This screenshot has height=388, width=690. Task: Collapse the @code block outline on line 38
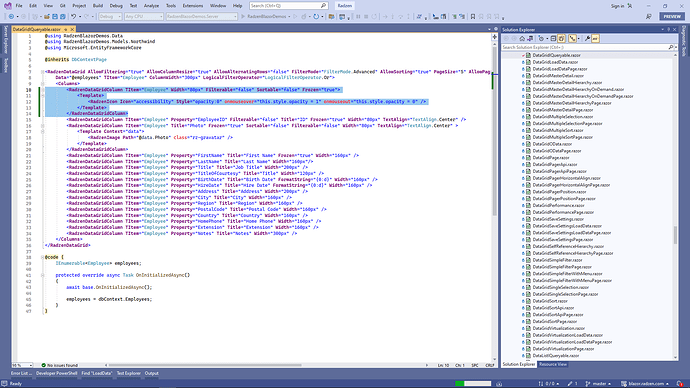point(43,257)
